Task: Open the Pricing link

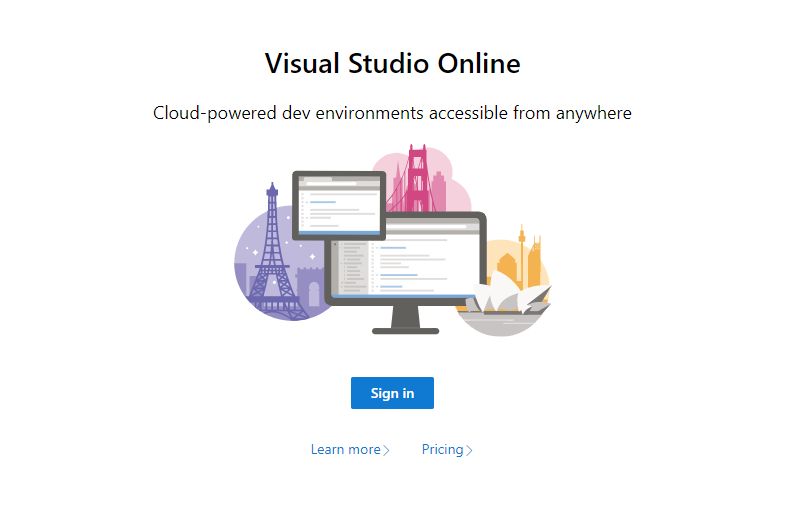Action: pyautogui.click(x=447, y=449)
